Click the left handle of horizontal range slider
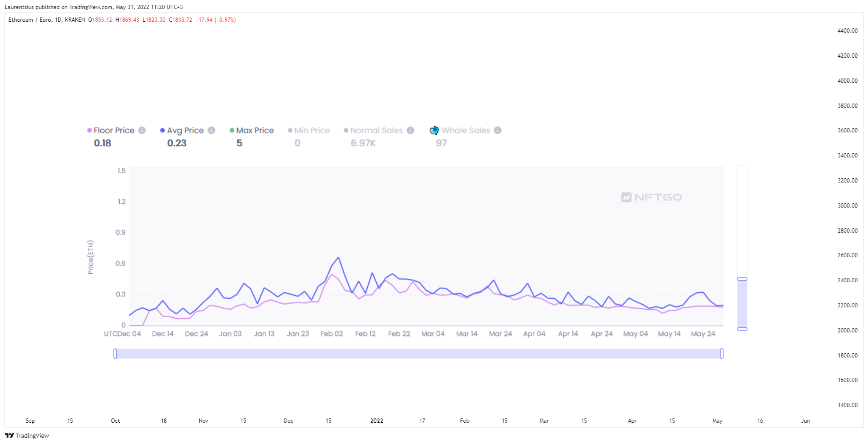This screenshot has height=444, width=868. tap(115, 354)
